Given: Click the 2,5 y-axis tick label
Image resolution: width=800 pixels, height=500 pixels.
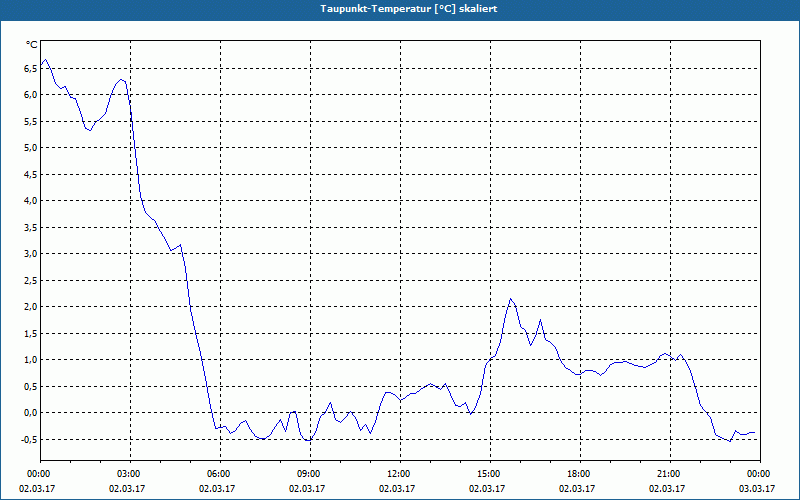Looking at the screenshot, I should tap(30, 281).
